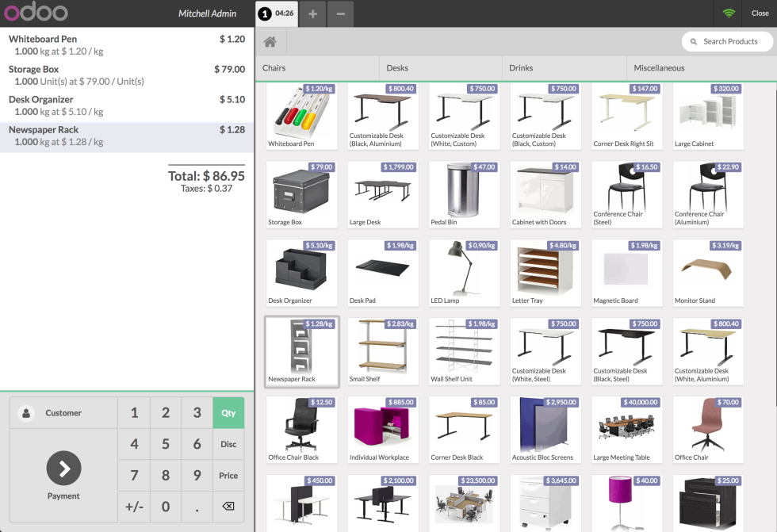The height and width of the screenshot is (532, 777).
Task: Switch to Disc mode on the numpad
Action: [228, 444]
